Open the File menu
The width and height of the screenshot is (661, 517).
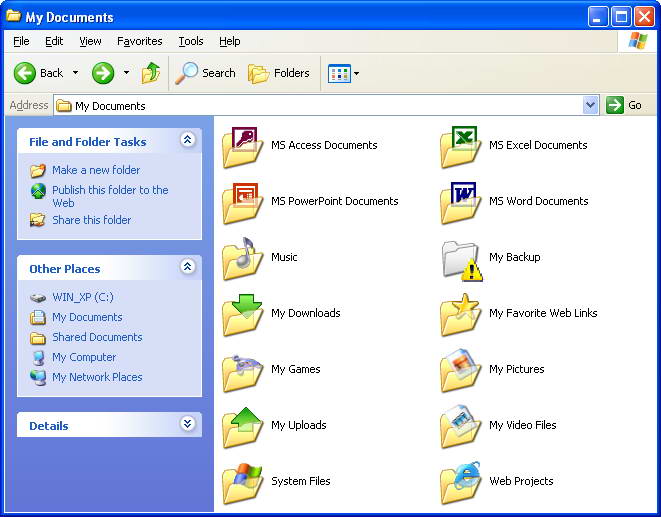21,41
